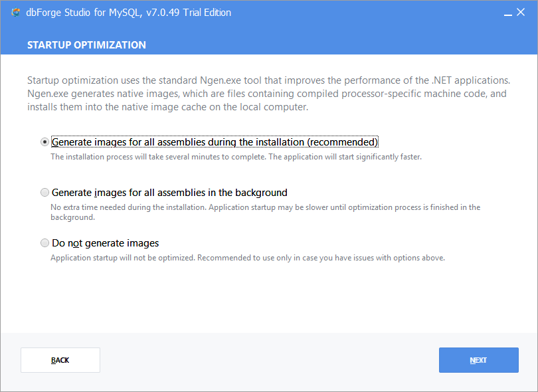
Task: Minimize the dbForge installer window
Action: click(507, 13)
